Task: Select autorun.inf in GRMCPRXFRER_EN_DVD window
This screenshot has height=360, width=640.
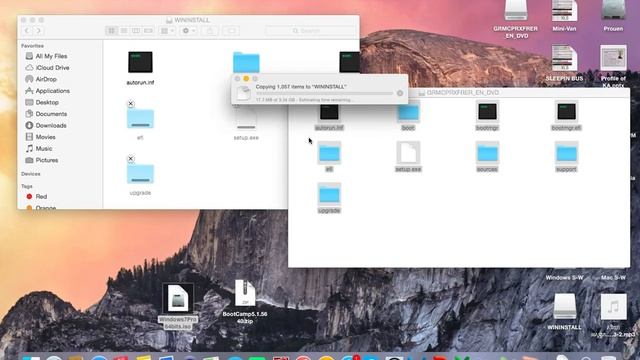Action: tap(329, 112)
